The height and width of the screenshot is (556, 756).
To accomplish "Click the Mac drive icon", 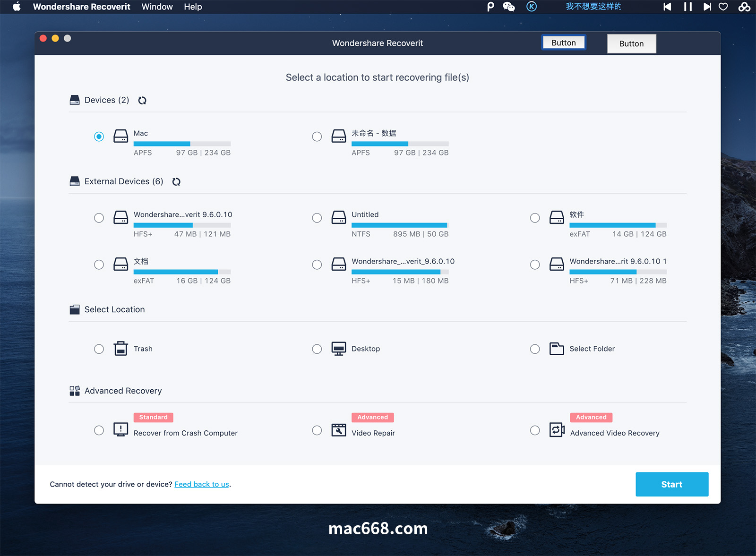I will point(121,137).
